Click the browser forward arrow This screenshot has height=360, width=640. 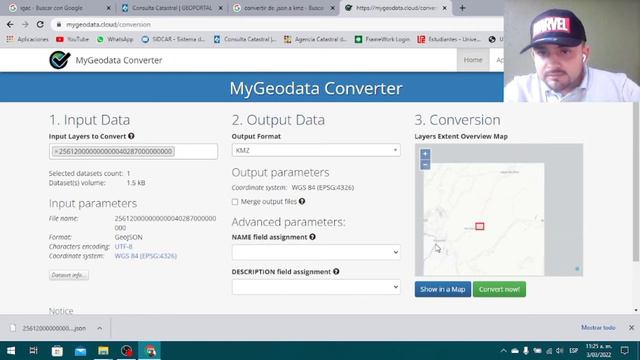pos(25,24)
